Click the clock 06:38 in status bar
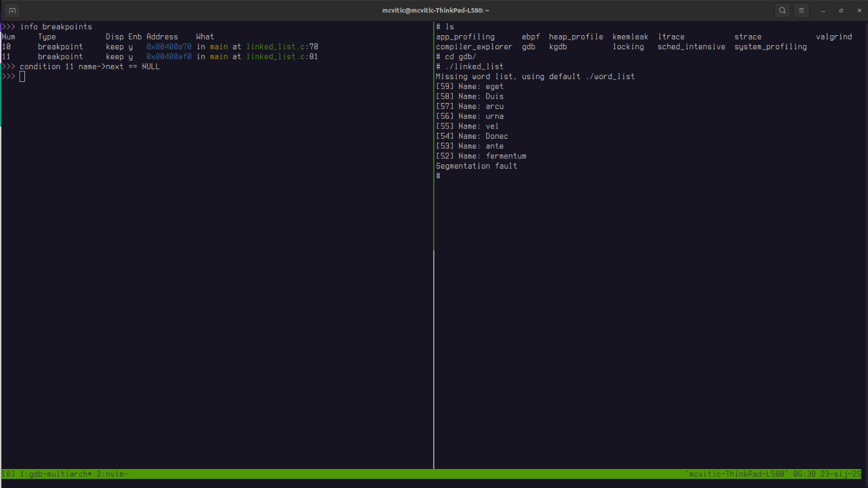The image size is (868, 488). 805,474
